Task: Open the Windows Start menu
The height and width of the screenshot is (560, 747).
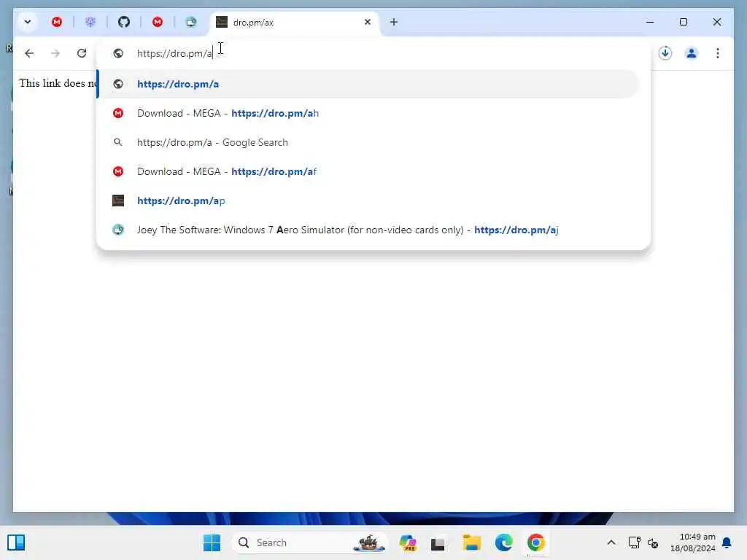Action: click(212, 542)
